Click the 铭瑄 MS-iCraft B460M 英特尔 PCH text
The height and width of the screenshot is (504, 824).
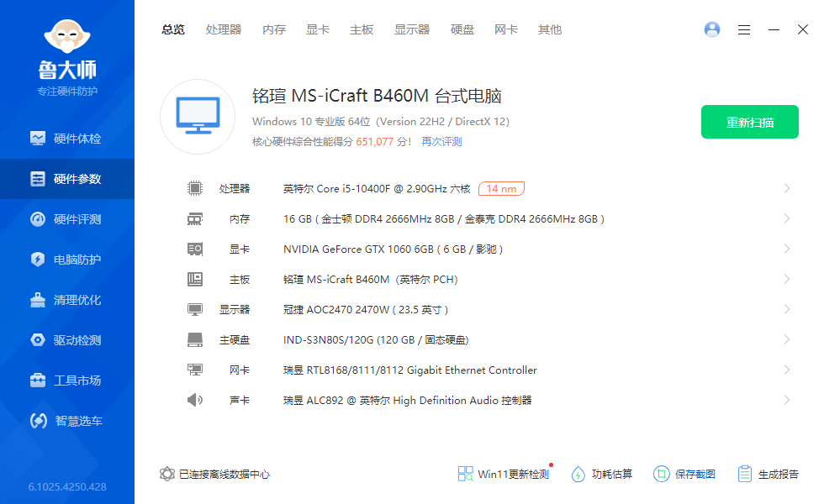pyautogui.click(x=371, y=279)
